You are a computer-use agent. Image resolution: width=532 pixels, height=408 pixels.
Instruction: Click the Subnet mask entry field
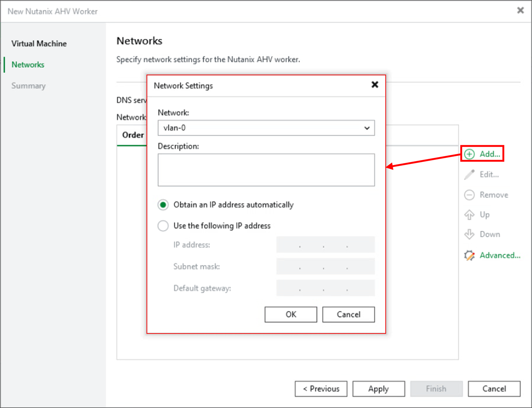[x=325, y=266]
